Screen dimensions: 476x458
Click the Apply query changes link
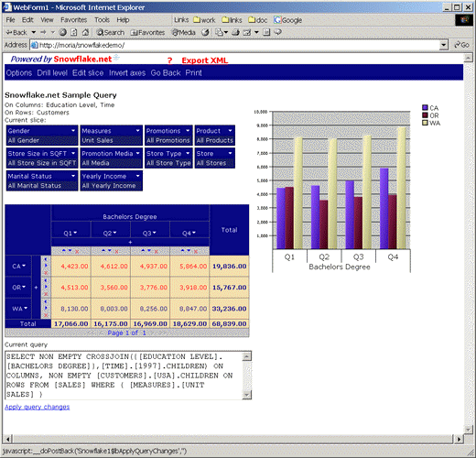click(38, 407)
